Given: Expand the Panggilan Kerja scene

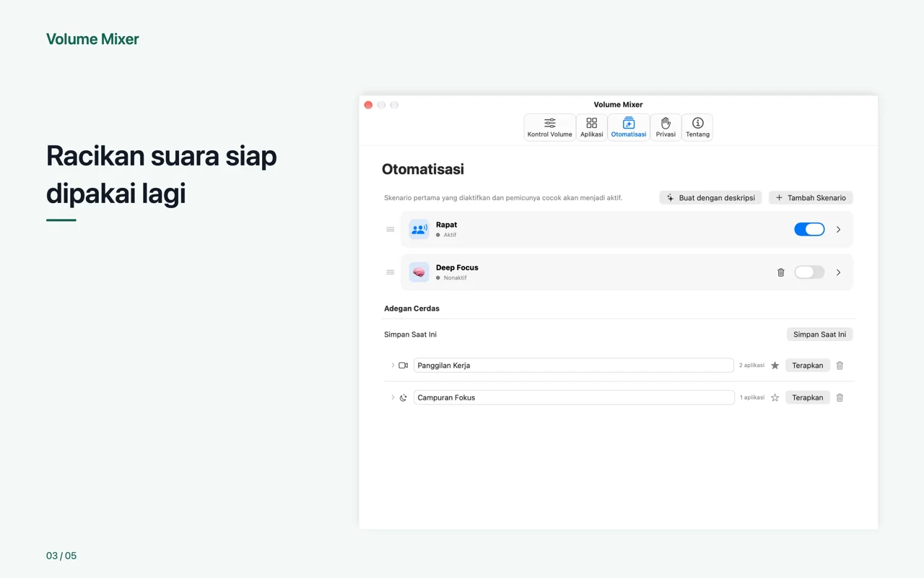Looking at the screenshot, I should (393, 366).
